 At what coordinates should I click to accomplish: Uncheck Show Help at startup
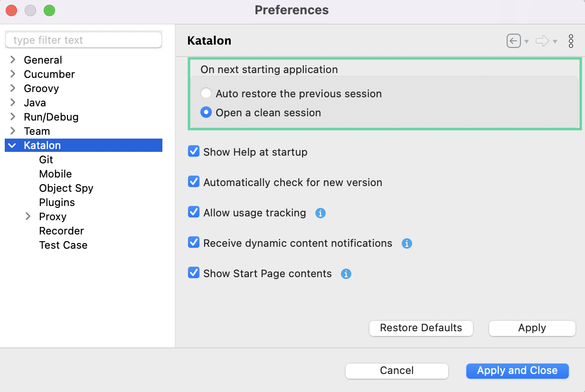point(194,152)
